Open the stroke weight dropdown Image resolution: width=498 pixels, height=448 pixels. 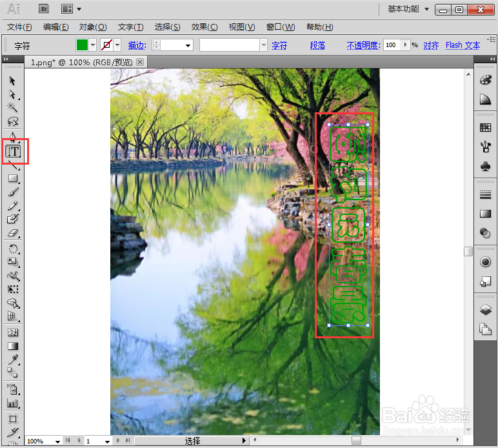coord(188,45)
